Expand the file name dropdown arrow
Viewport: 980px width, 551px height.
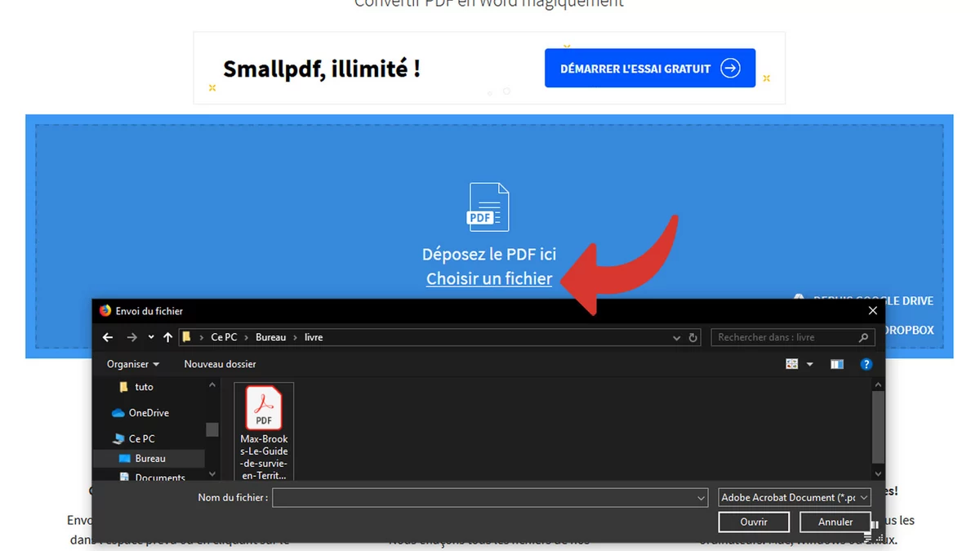pyautogui.click(x=702, y=497)
